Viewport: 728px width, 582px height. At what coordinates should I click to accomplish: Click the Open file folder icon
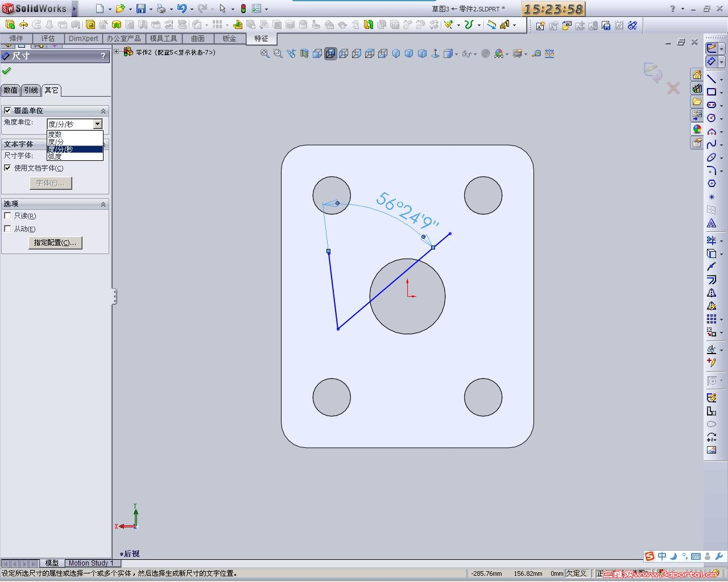pos(120,9)
